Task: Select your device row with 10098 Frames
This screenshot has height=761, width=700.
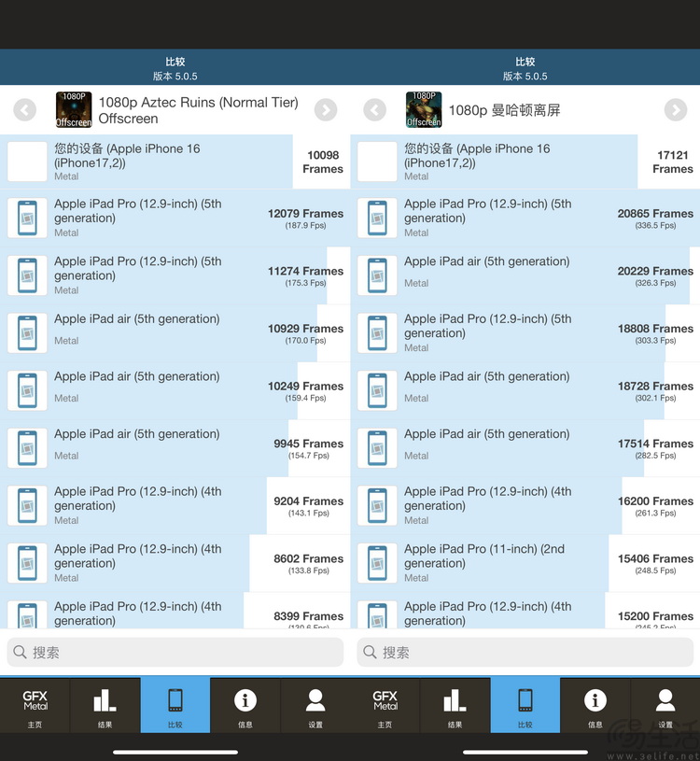Action: 175,162
